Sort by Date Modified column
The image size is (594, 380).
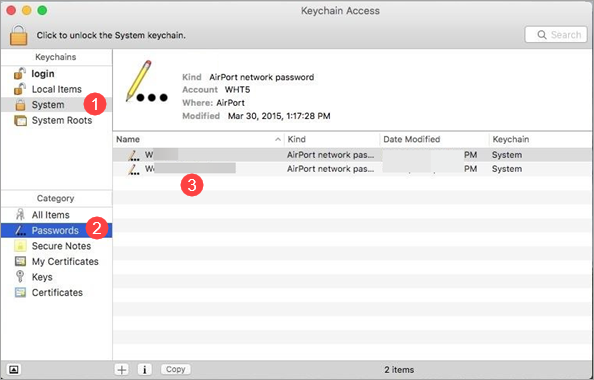(435, 139)
